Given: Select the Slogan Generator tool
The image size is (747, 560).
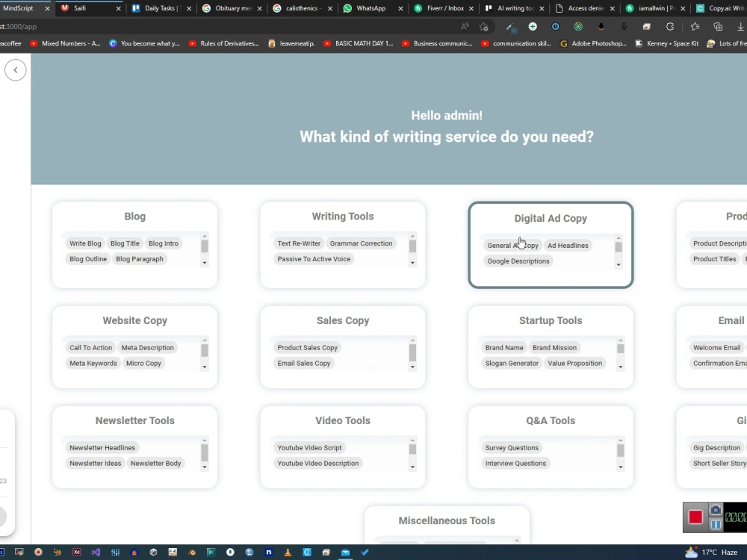Looking at the screenshot, I should pyautogui.click(x=512, y=364).
